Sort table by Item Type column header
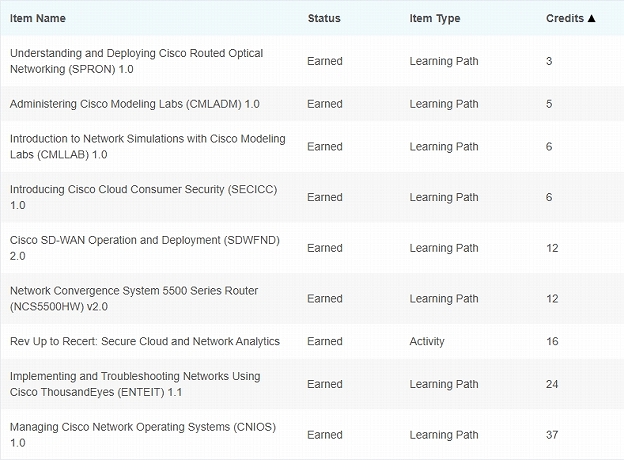 coord(435,19)
